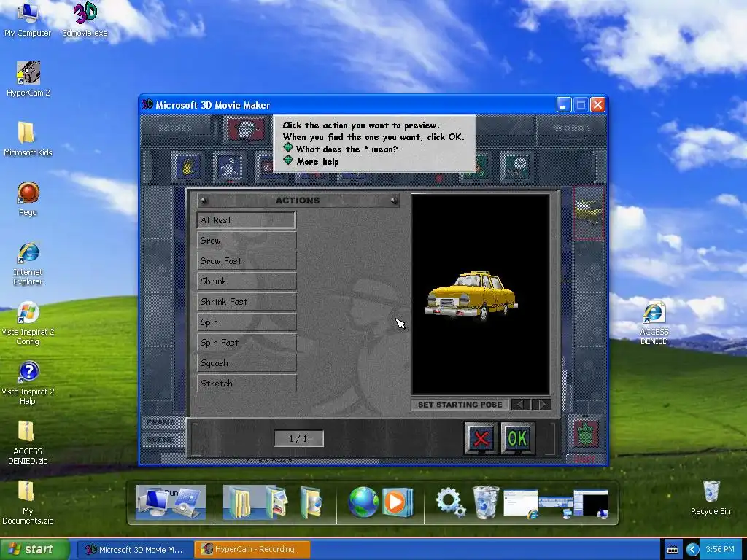Image resolution: width=747 pixels, height=560 pixels.
Task: Select the ACCESS DENIED.zip file
Action: click(x=28, y=443)
